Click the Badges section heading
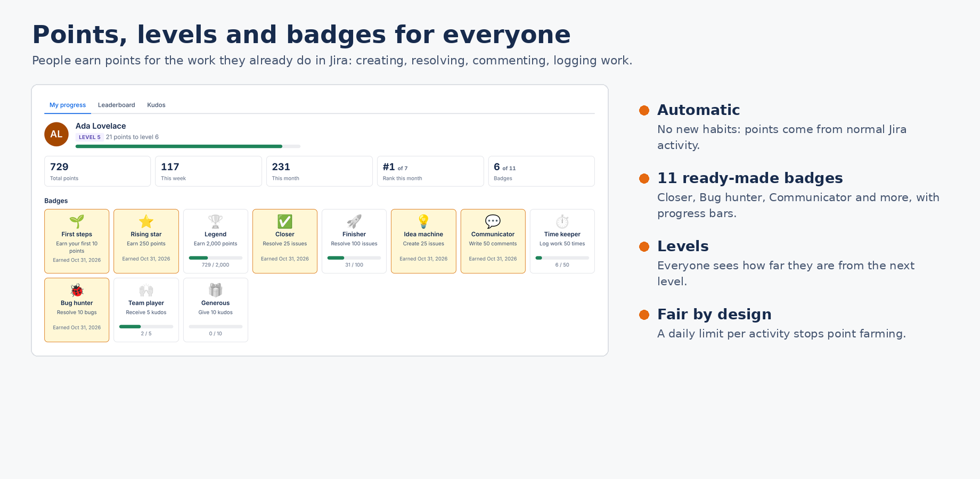 (x=56, y=201)
